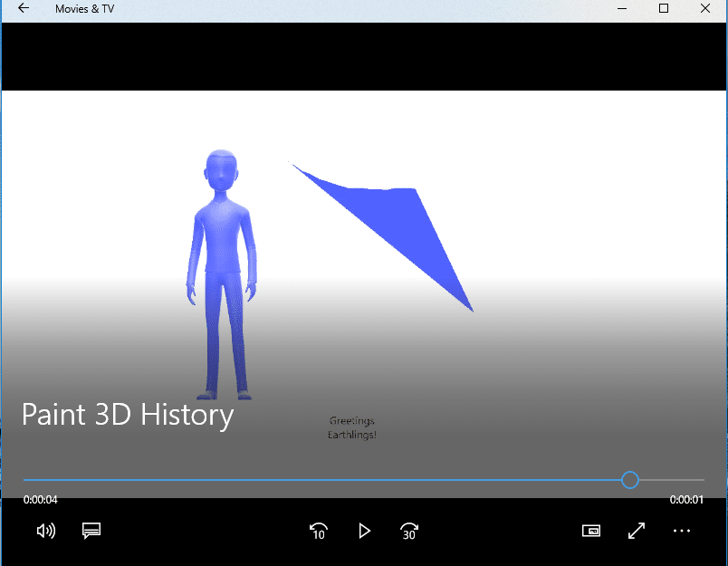Image resolution: width=728 pixels, height=566 pixels.
Task: Go back using the arrow in title bar
Action: click(x=24, y=8)
